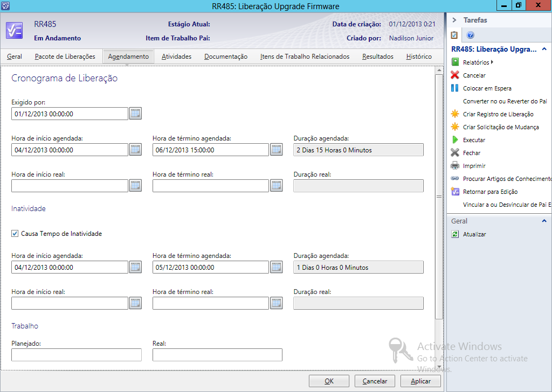Viewport: 552px width, 392px height.
Task: Click the red X Cancelar task icon
Action: (x=455, y=75)
